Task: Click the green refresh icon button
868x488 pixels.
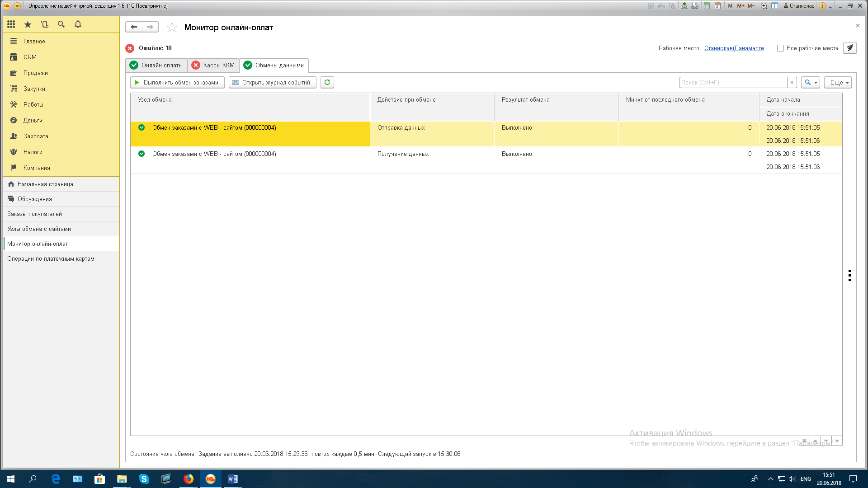Action: pyautogui.click(x=327, y=82)
